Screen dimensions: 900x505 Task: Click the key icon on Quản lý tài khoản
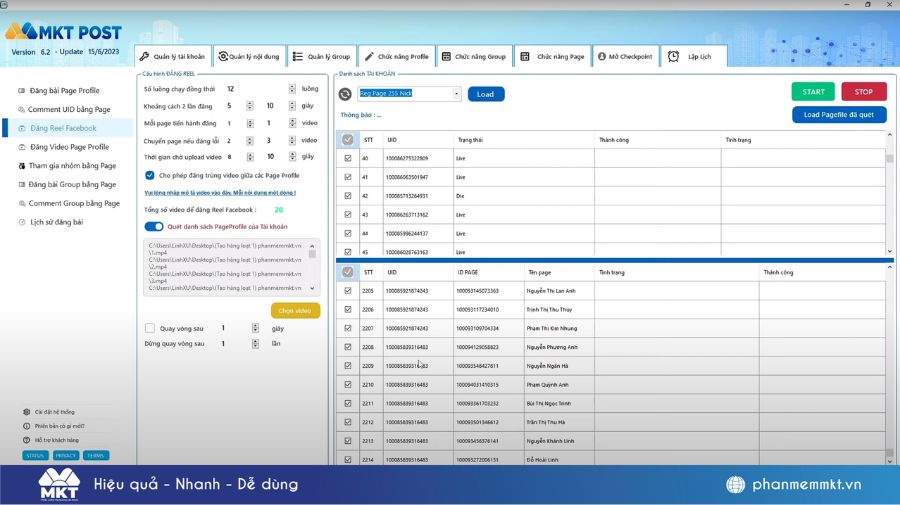pos(144,57)
